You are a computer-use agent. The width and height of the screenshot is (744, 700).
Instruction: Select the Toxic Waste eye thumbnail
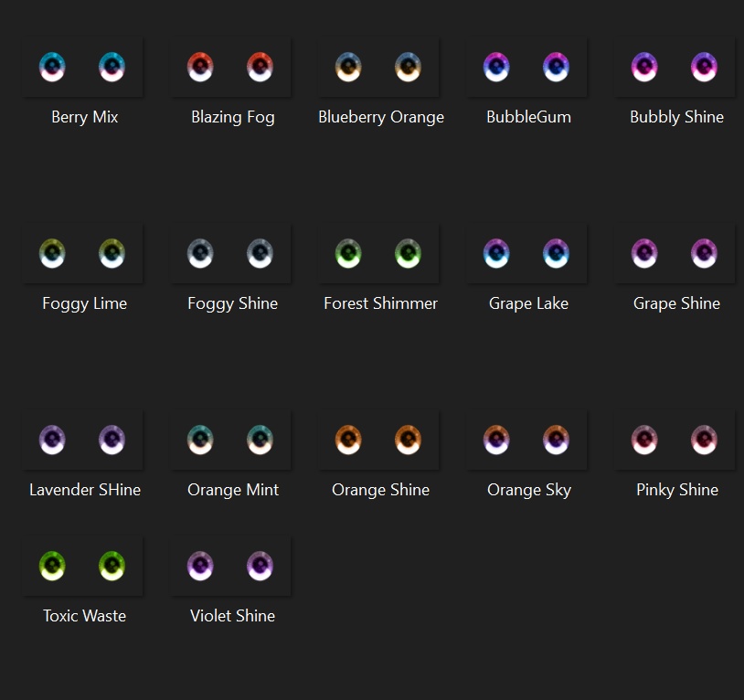point(82,566)
